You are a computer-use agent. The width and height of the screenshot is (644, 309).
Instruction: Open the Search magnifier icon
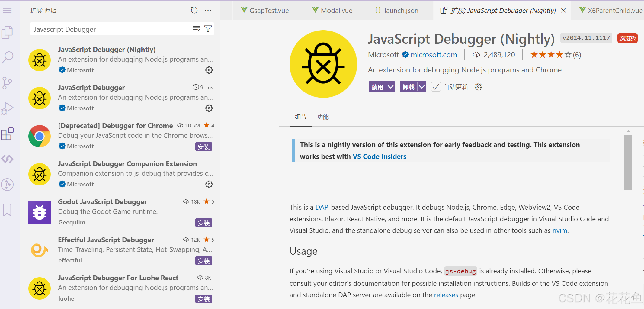click(x=7, y=57)
